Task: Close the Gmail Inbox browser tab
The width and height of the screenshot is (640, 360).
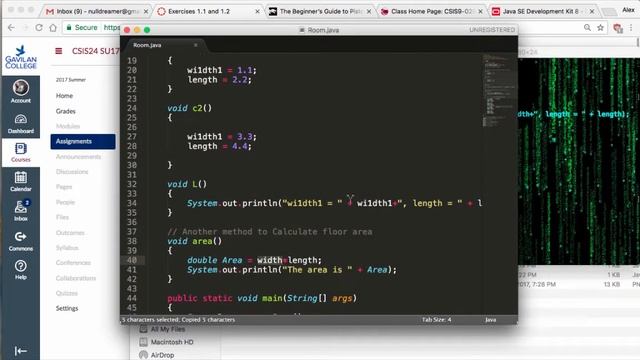Action: pos(146,11)
